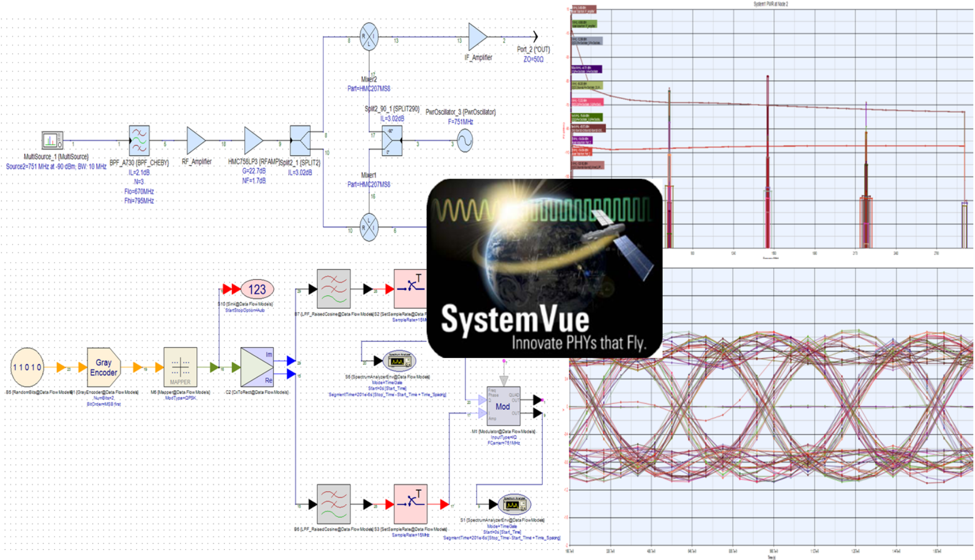Select the Mixer1 symbol at bottom

click(x=369, y=227)
